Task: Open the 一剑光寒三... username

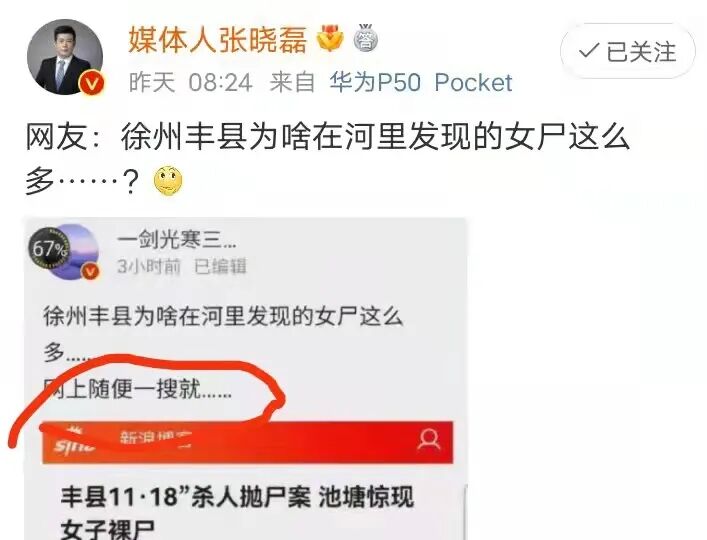Action: click(x=176, y=239)
